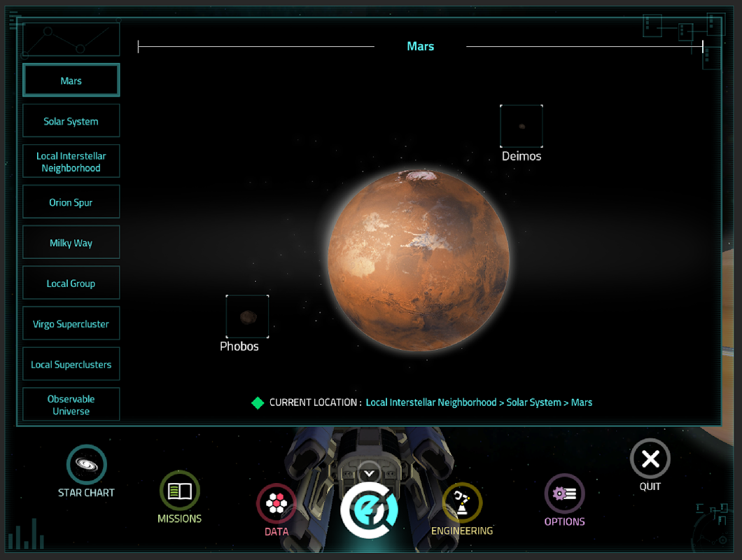
Task: Open the Star Chart galaxy icon
Action: [x=87, y=464]
